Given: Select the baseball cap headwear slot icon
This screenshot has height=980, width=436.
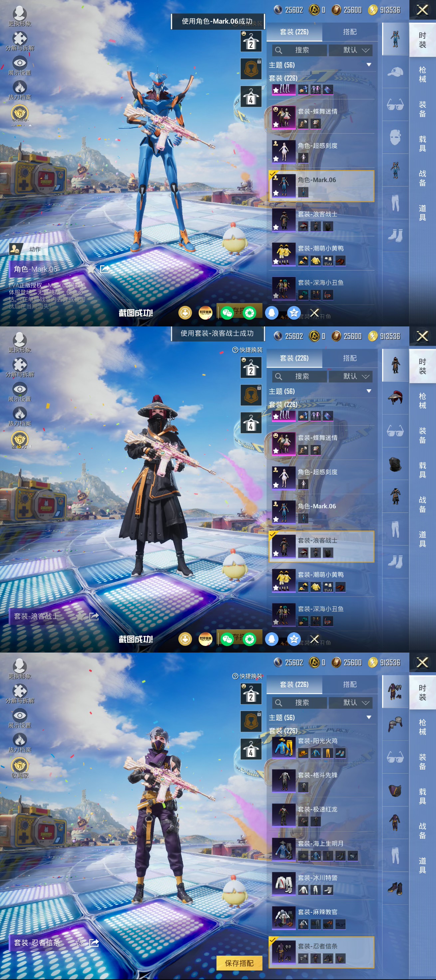Looking at the screenshot, I should tap(395, 72).
